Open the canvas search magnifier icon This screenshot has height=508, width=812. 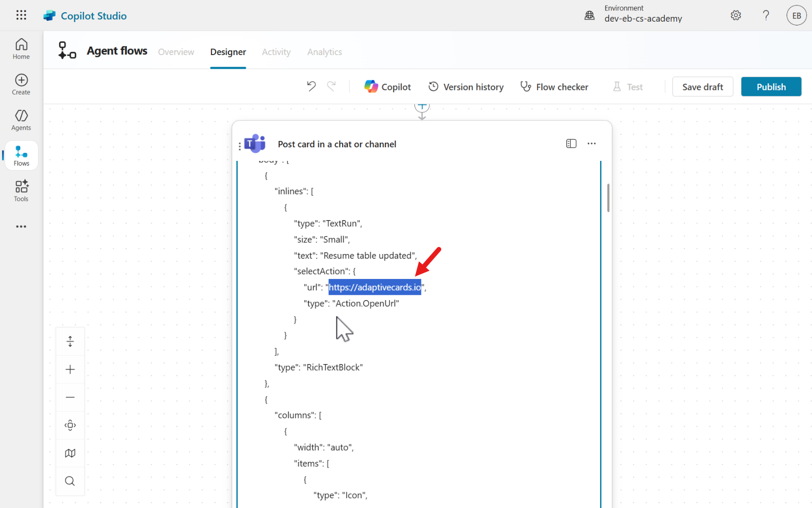(70, 481)
